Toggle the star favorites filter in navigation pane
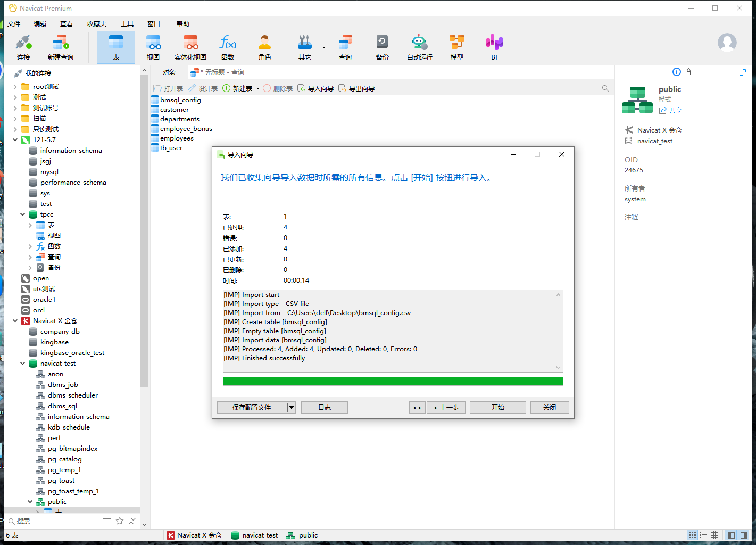This screenshot has height=545, width=756. pyautogui.click(x=120, y=521)
